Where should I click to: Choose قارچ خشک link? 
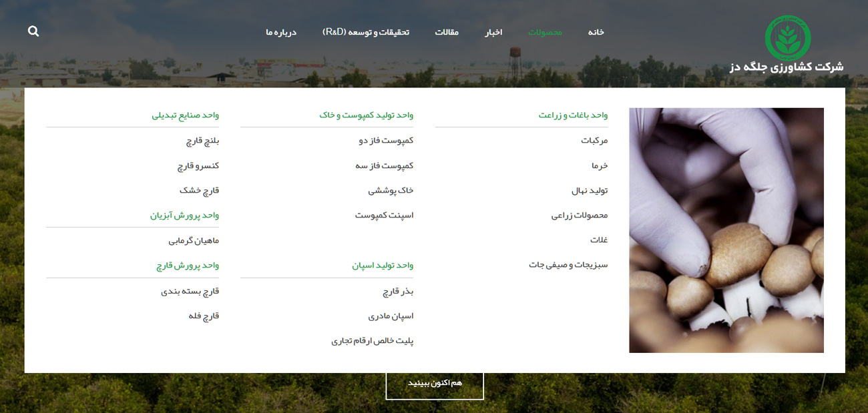(199, 191)
